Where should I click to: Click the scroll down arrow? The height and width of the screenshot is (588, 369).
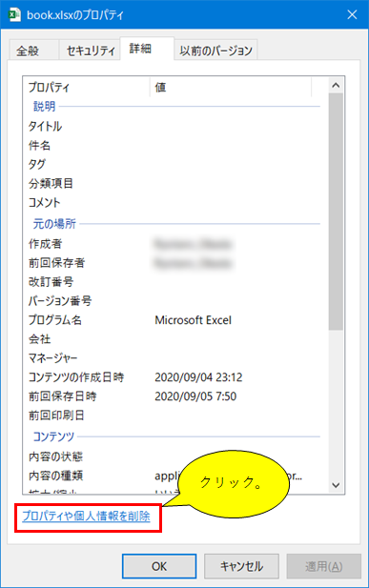point(336,485)
